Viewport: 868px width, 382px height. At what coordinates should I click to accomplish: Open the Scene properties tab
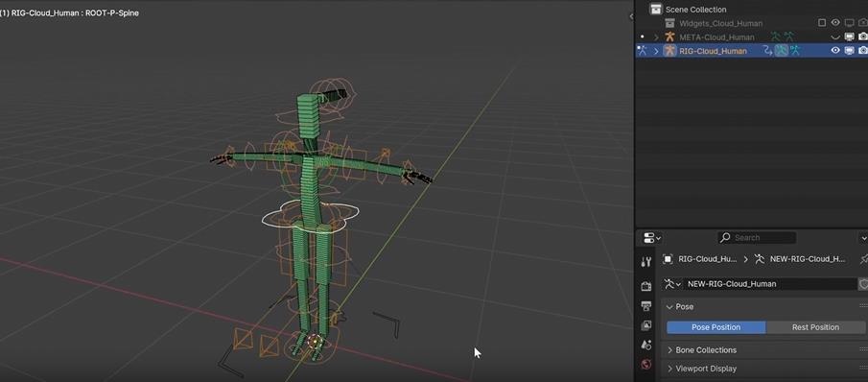pyautogui.click(x=646, y=345)
